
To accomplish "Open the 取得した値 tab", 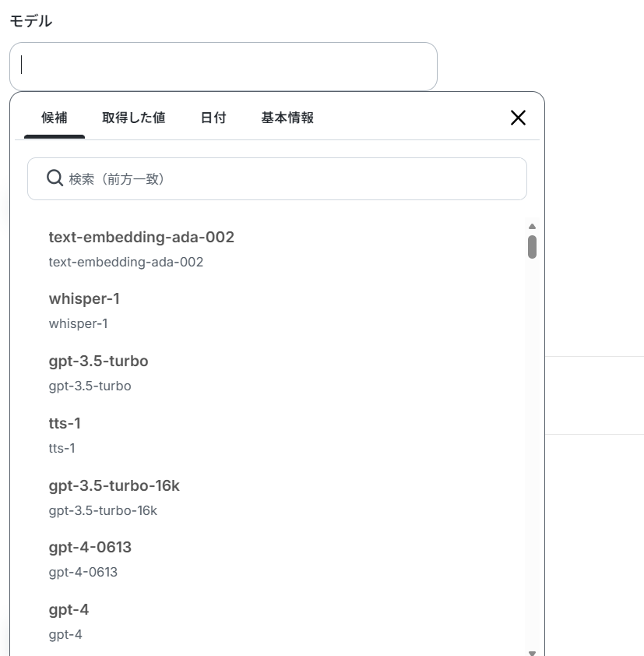I will click(134, 118).
